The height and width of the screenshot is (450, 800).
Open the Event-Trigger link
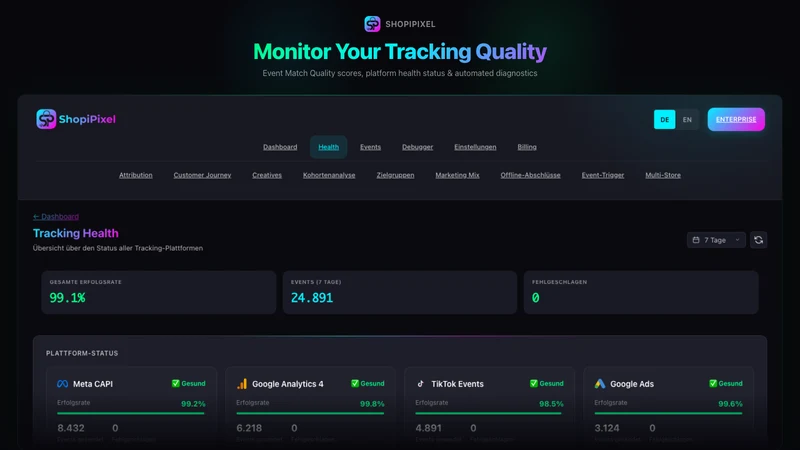click(x=603, y=175)
